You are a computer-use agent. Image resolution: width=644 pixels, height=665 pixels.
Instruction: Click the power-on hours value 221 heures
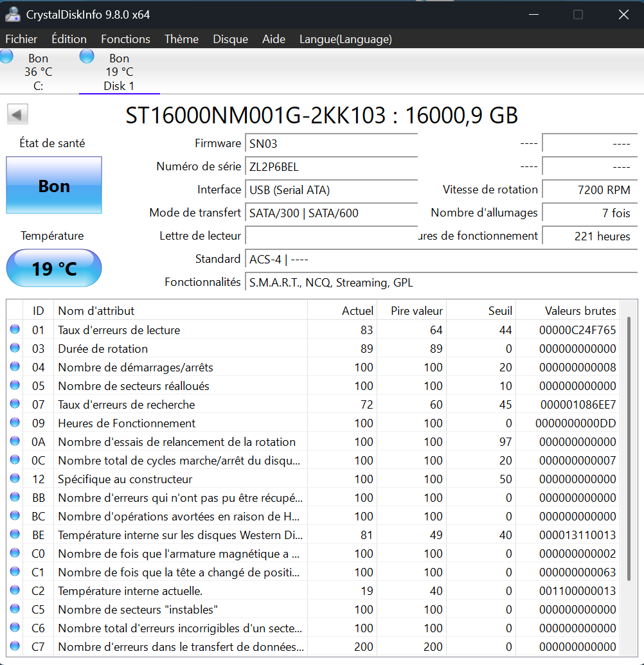590,236
